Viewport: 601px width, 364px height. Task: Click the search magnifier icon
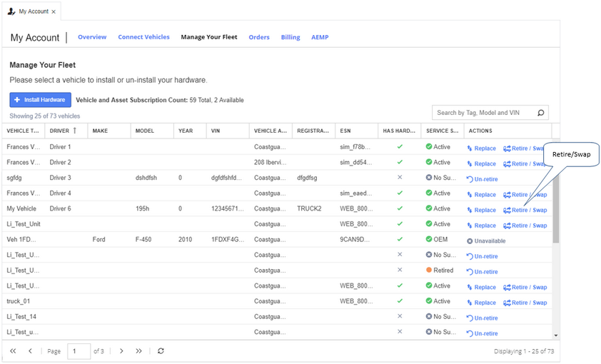(x=540, y=113)
